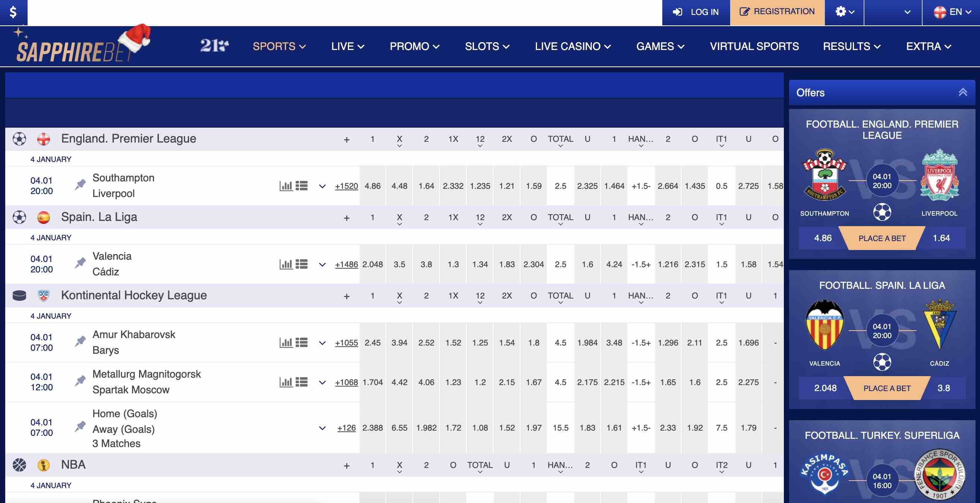Click football icon next to England Premier League
980x503 pixels.
click(x=19, y=139)
